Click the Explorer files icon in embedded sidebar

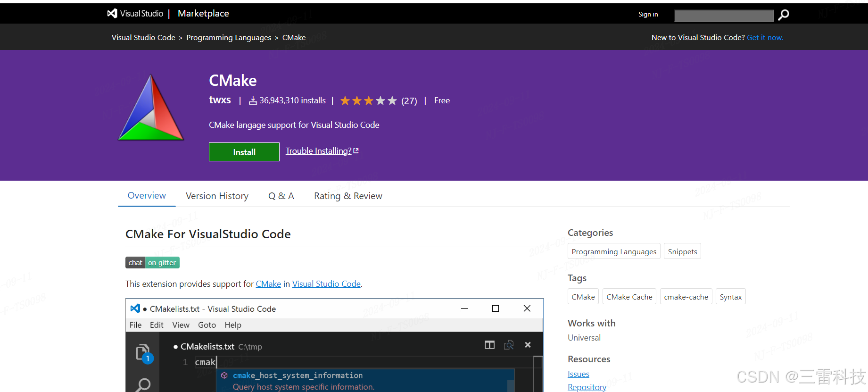143,353
